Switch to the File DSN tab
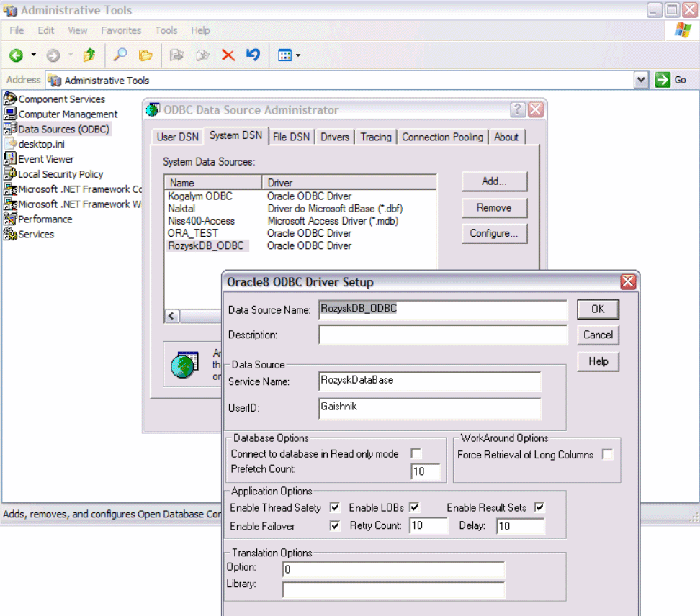 click(x=291, y=137)
